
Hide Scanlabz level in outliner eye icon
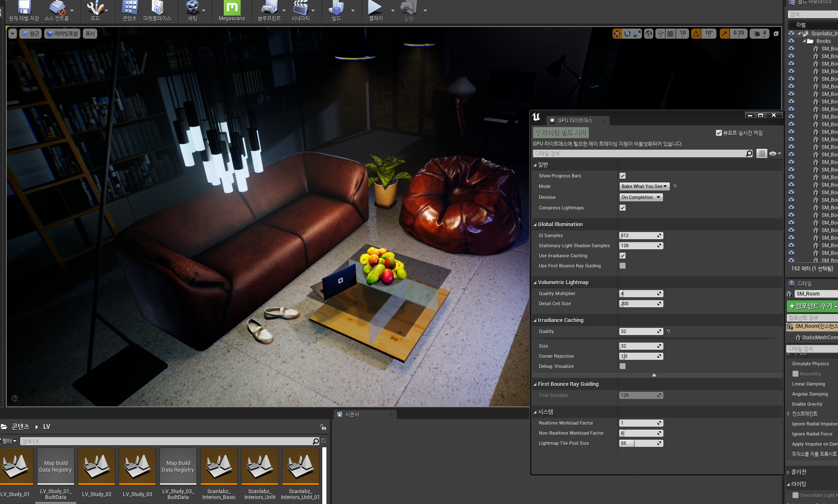791,33
